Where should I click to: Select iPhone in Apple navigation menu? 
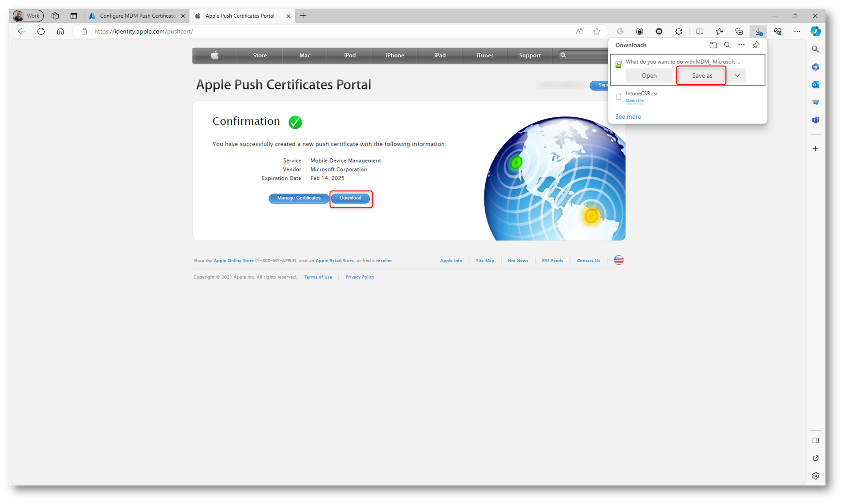394,55
